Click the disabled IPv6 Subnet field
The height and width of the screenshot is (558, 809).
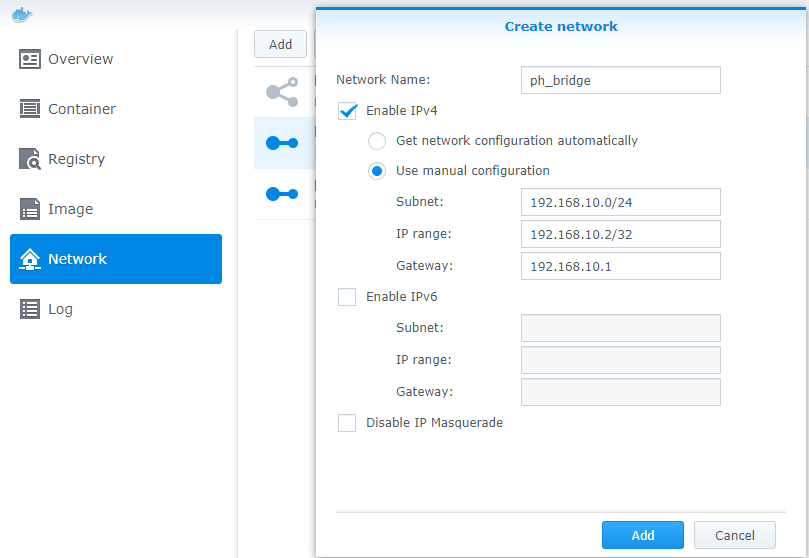(621, 328)
